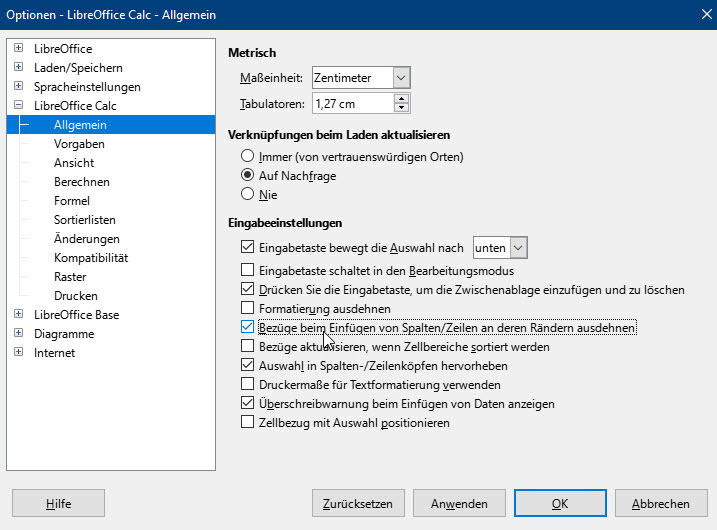Choose Immer (von vertrauenswürdigen Orten) radio option
This screenshot has height=530, width=717.
[x=247, y=156]
